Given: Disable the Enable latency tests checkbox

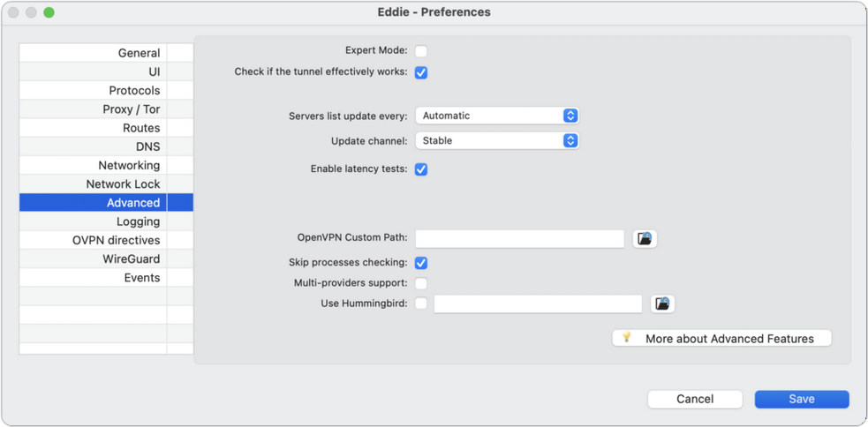Looking at the screenshot, I should tap(421, 169).
